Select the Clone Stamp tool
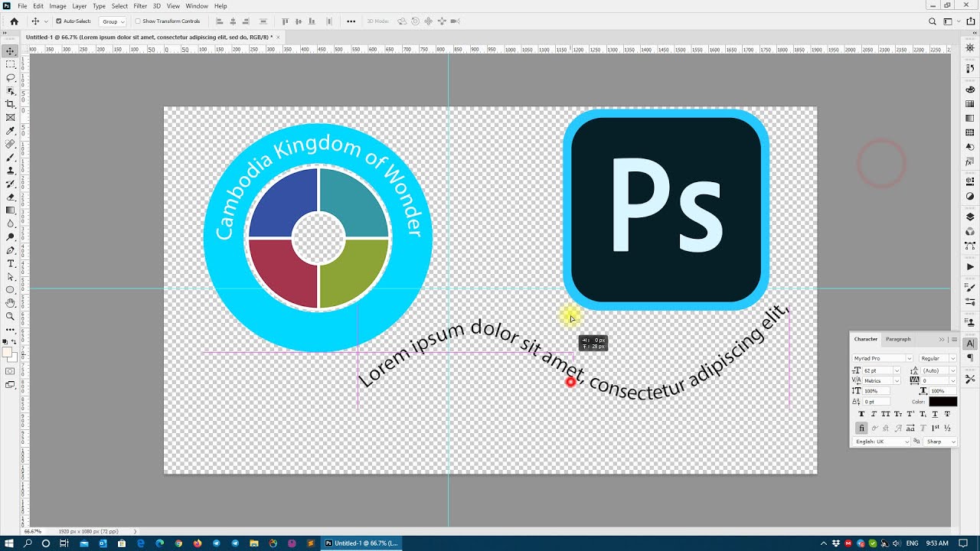The width and height of the screenshot is (980, 551). click(x=10, y=171)
